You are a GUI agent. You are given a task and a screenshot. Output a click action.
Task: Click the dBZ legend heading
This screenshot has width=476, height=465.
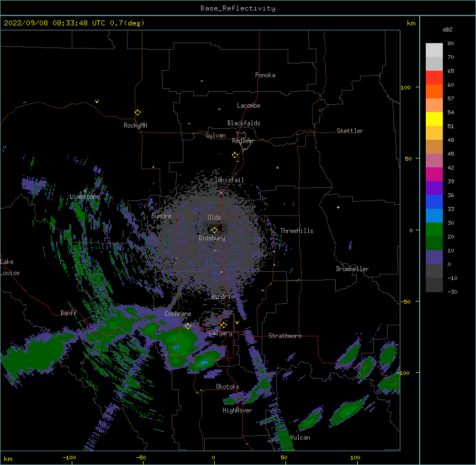point(447,29)
